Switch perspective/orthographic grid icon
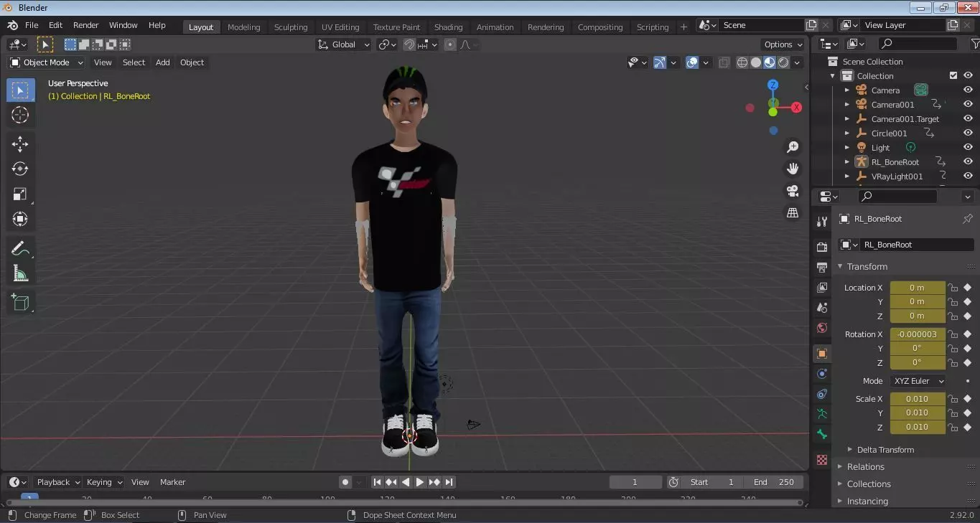Image resolution: width=980 pixels, height=523 pixels. coord(793,213)
